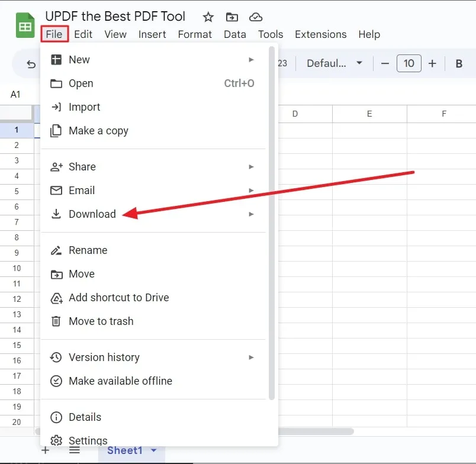Click the Make a copy pages icon

(56, 131)
